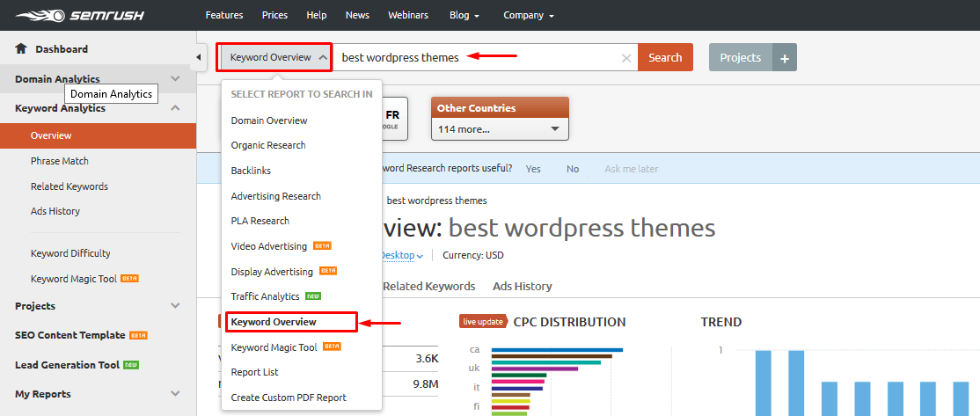The height and width of the screenshot is (416, 980).
Task: Open the Webinars page
Action: point(409,15)
